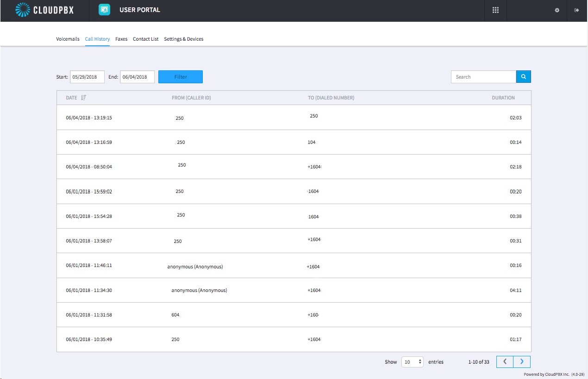Open the Faxes tab
The width and height of the screenshot is (588, 379).
pyautogui.click(x=121, y=39)
